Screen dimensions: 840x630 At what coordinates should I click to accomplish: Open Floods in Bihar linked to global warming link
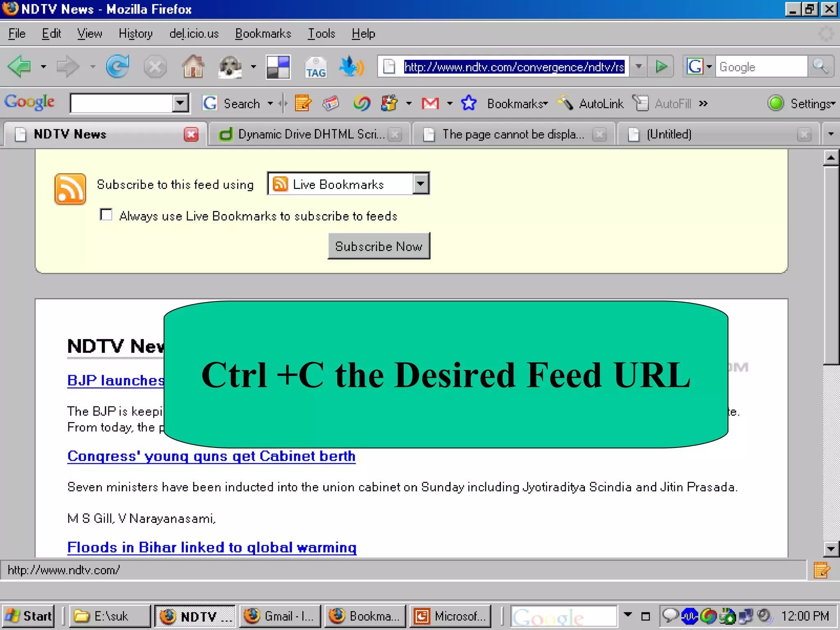(x=212, y=548)
